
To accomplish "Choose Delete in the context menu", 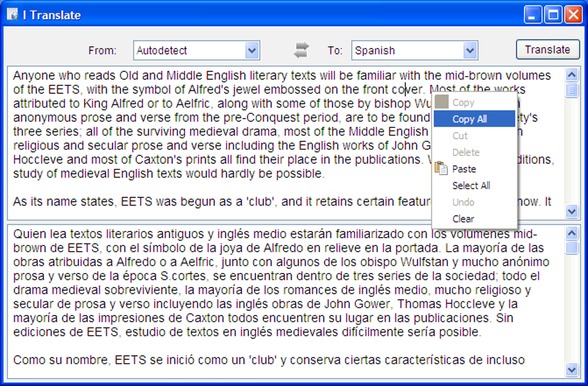I will [474, 152].
